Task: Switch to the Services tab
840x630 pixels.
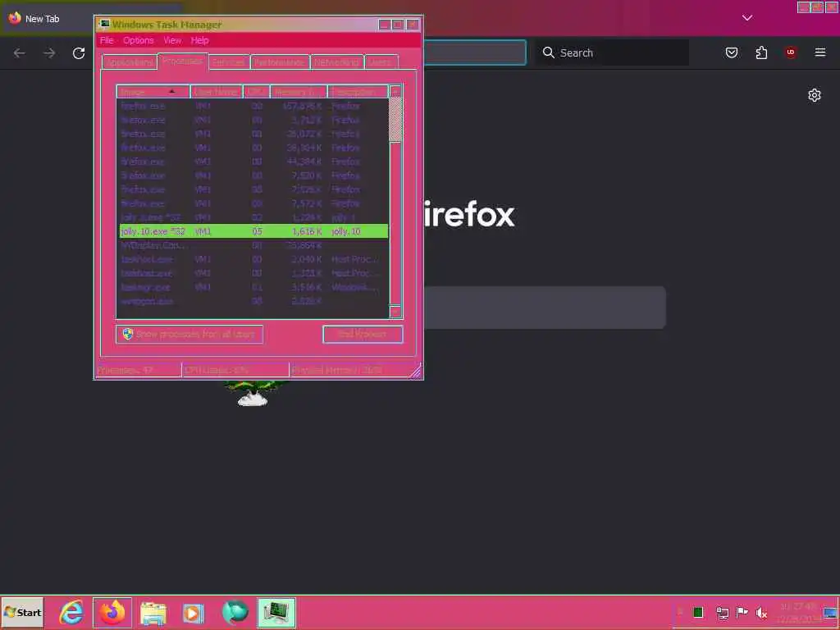Action: [229, 62]
